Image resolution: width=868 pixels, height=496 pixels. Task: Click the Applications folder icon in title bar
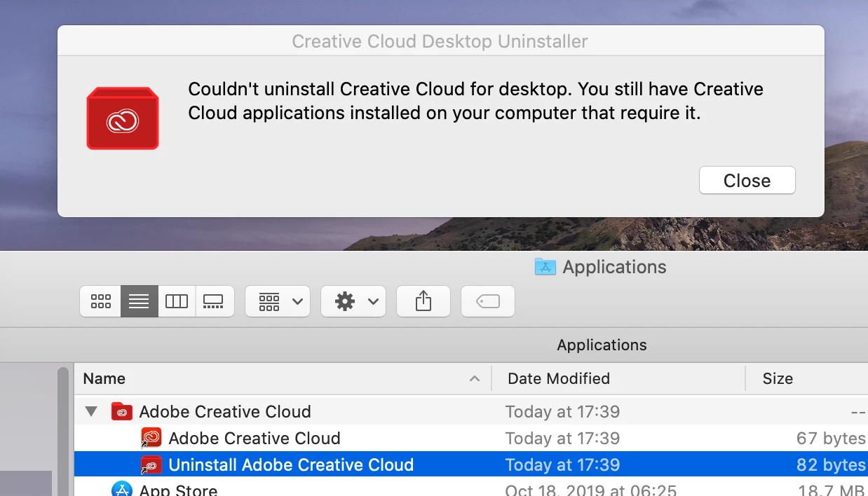[x=545, y=267]
